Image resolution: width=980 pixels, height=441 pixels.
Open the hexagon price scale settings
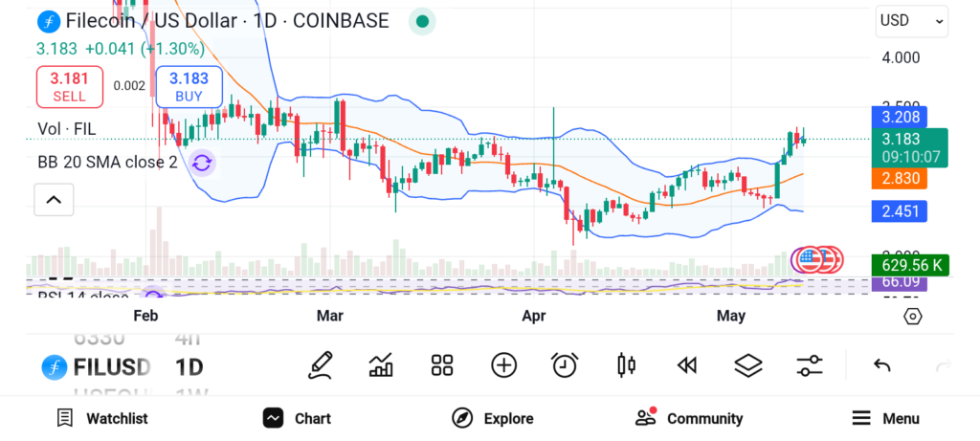(912, 317)
